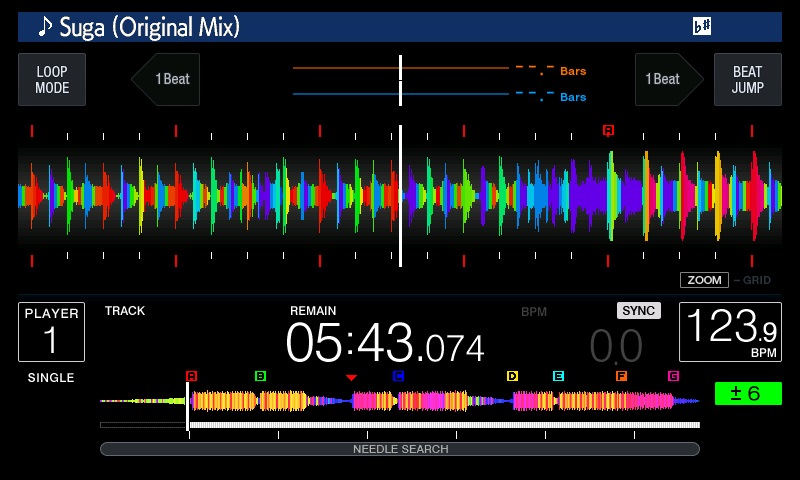
Task: Touch the NEEDLE SEARCH strip
Action: point(400,449)
